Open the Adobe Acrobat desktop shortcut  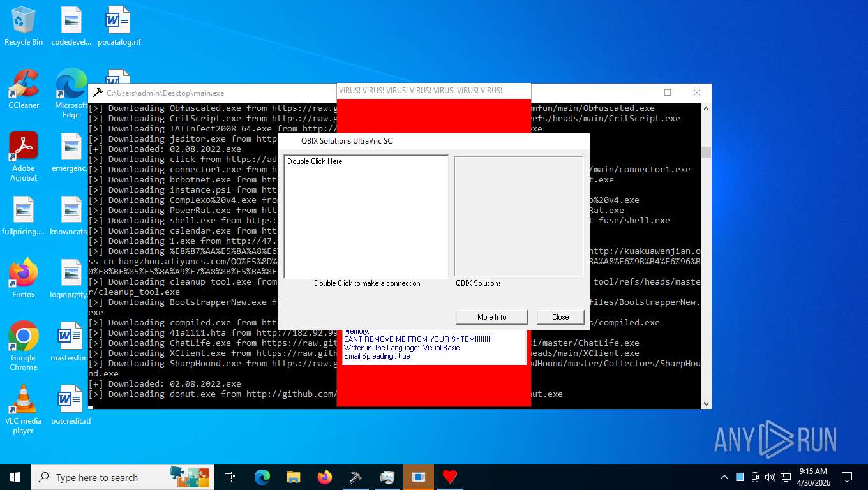point(24,156)
